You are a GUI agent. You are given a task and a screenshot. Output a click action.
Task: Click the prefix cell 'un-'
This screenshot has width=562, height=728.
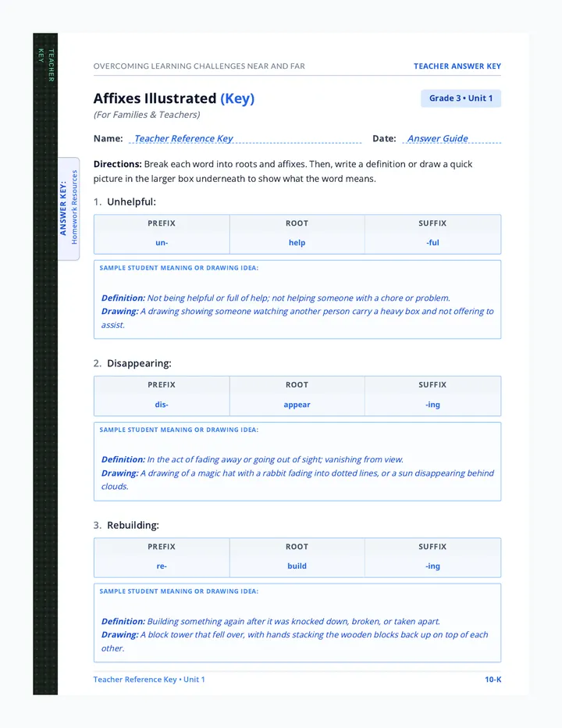[x=162, y=242]
